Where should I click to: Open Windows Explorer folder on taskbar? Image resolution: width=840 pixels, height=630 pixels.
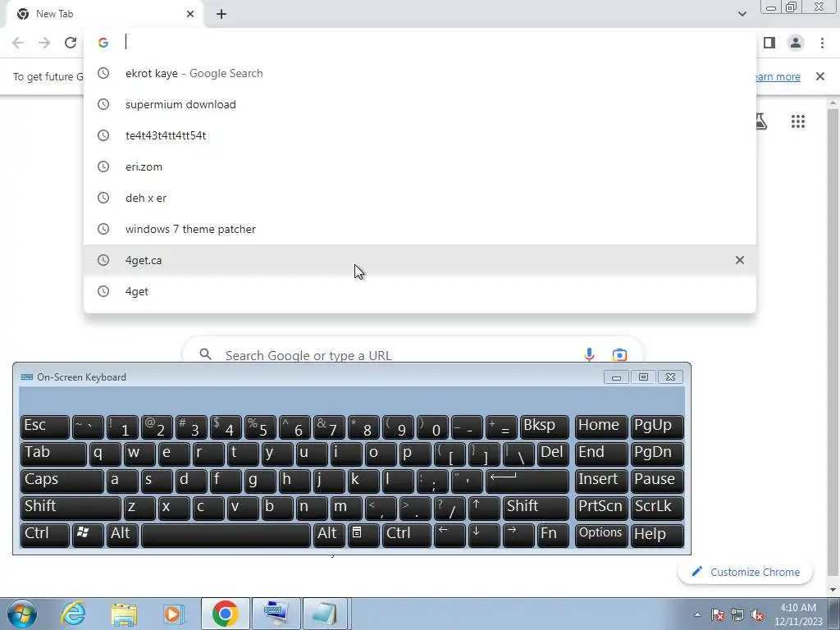[124, 614]
